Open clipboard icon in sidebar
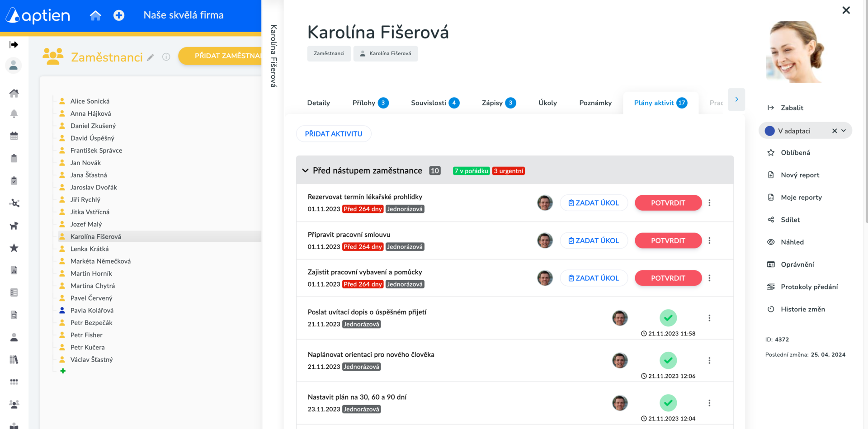868x429 pixels. pos(14,158)
